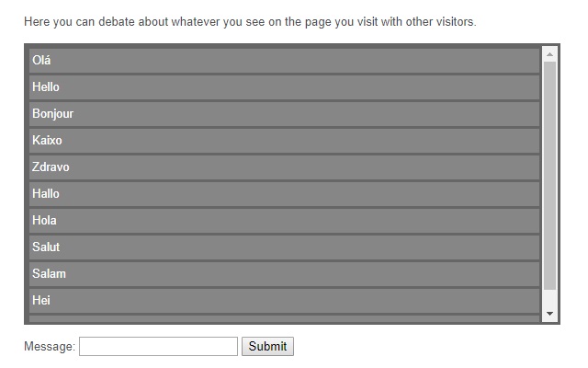The width and height of the screenshot is (588, 368).
Task: Click the Submit button
Action: [267, 346]
